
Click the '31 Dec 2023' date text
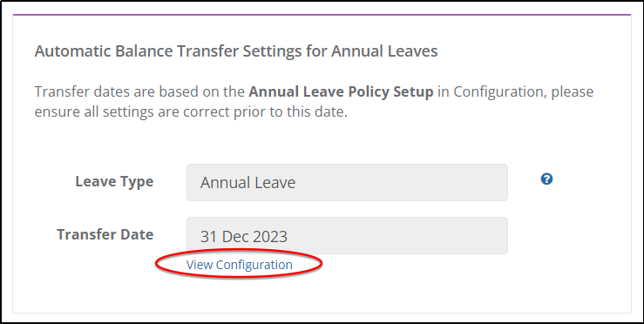pyautogui.click(x=244, y=236)
